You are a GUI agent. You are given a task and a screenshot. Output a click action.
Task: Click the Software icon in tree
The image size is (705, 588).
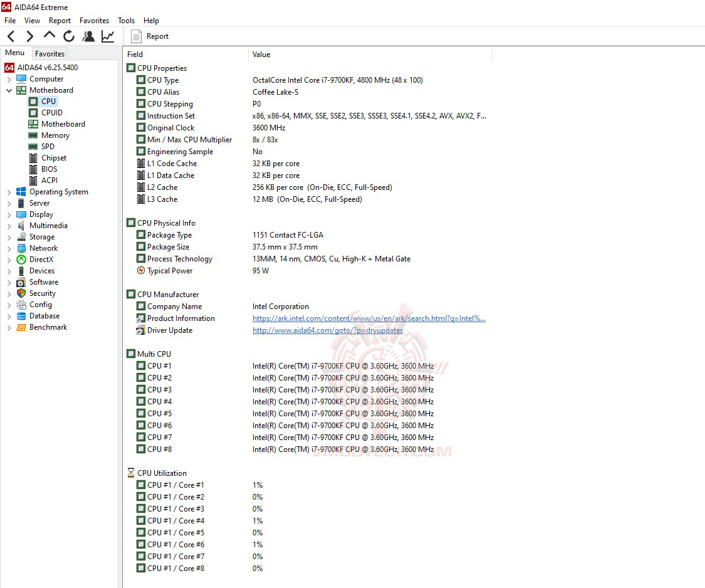click(21, 282)
